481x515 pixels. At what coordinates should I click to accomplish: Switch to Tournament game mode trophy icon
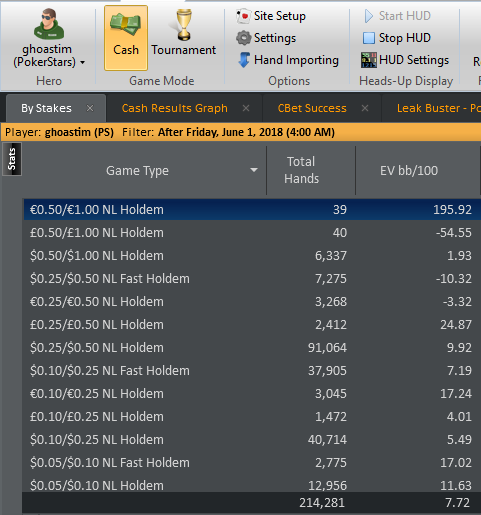183,25
